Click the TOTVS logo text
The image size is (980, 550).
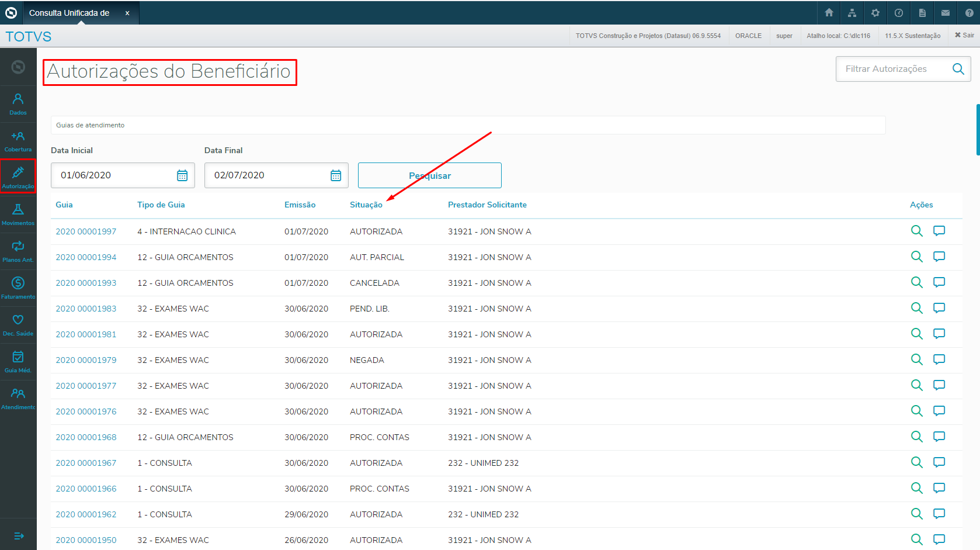click(x=28, y=37)
